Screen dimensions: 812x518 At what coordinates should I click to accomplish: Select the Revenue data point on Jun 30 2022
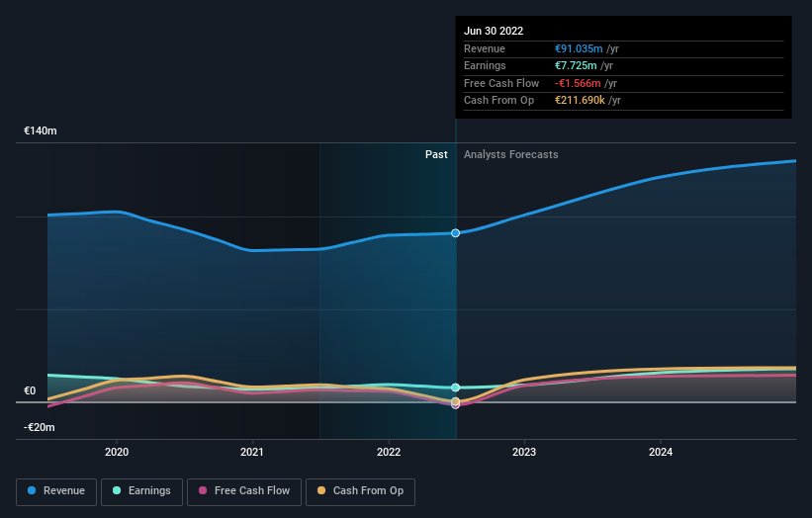point(455,233)
